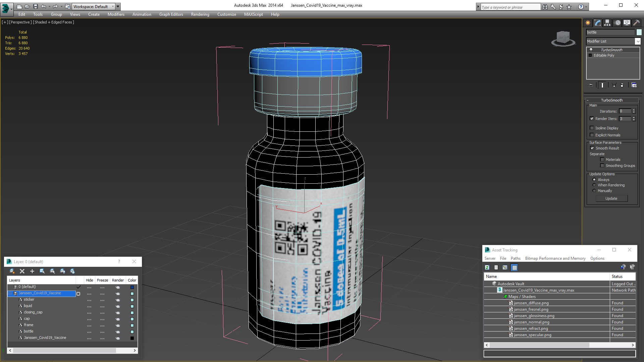644x362 pixels.
Task: Toggle TurboSmooth lightbulb visibility
Action: click(591, 50)
